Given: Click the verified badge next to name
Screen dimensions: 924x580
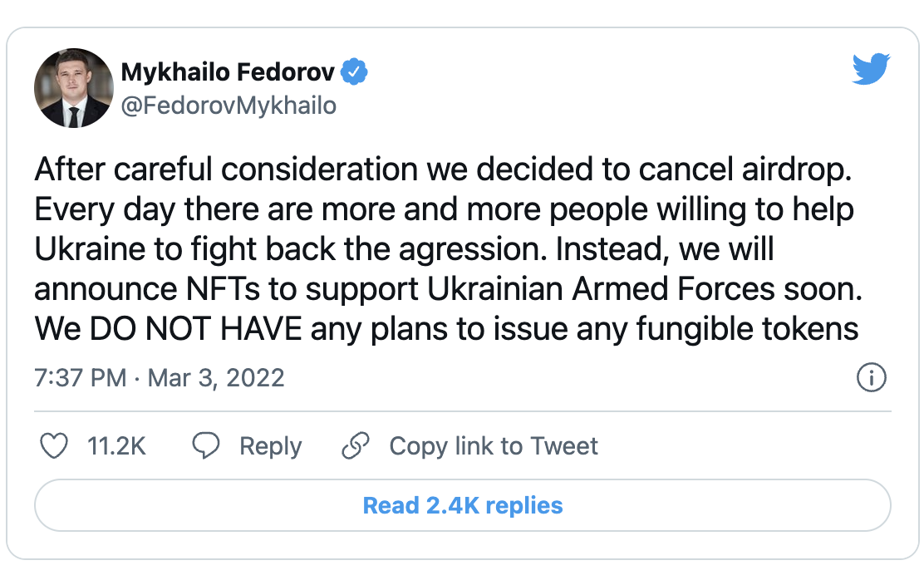Looking at the screenshot, I should pos(355,72).
